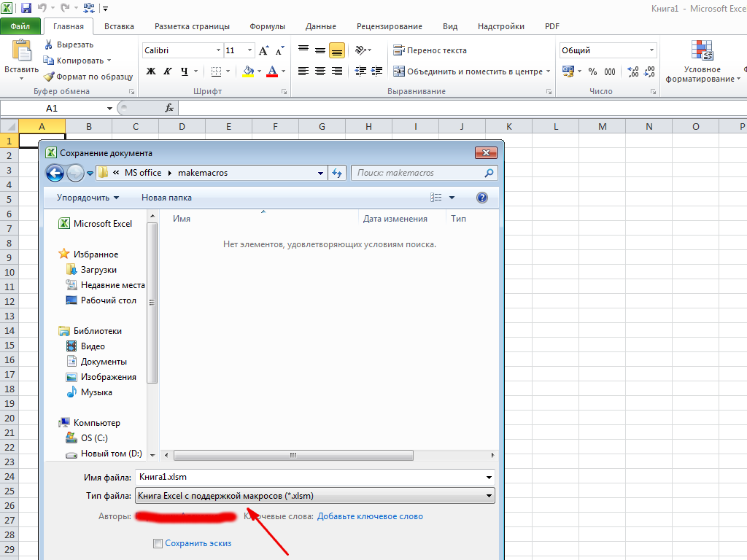Switch to the Разметка страницы tab
Viewport: 747px width, 560px height.
tap(192, 27)
